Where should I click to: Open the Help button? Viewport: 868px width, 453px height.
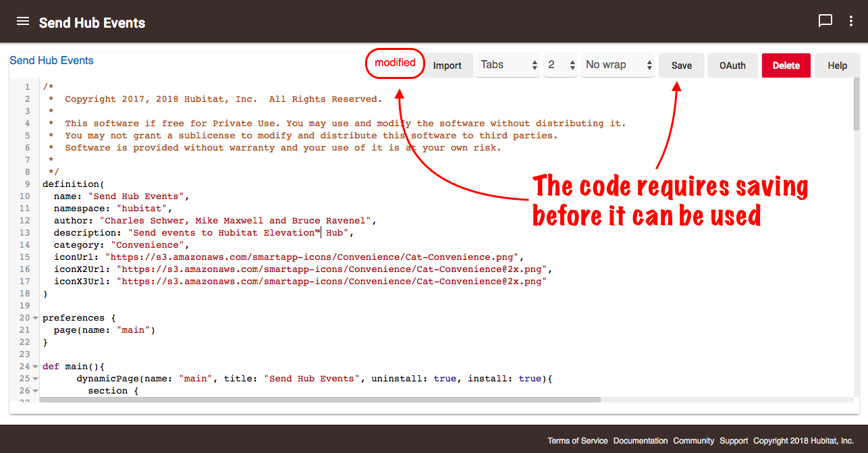(838, 65)
